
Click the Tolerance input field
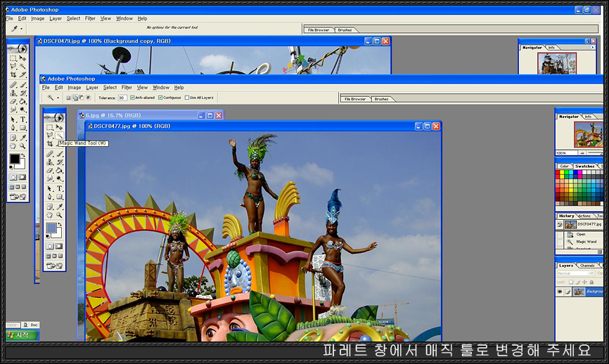pyautogui.click(x=122, y=98)
